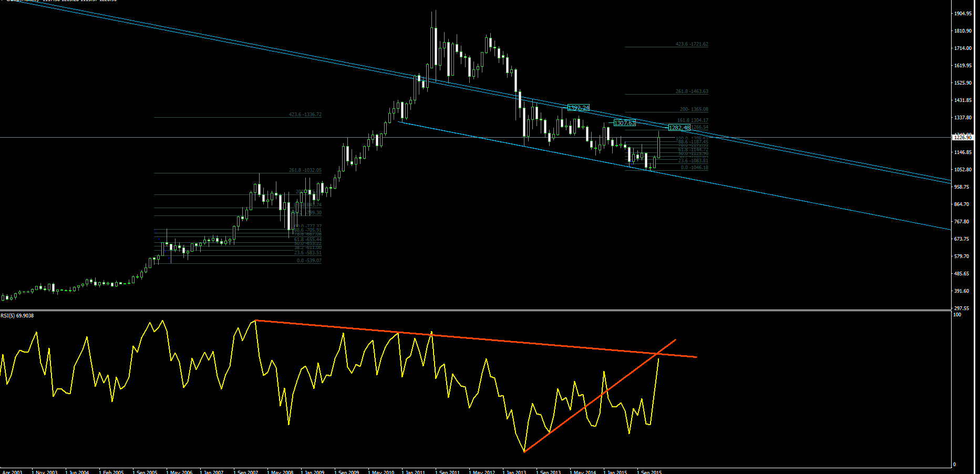Select the descending orange RSI trendline
Image resolution: width=980 pixels, height=474 pixels.
click(476, 339)
